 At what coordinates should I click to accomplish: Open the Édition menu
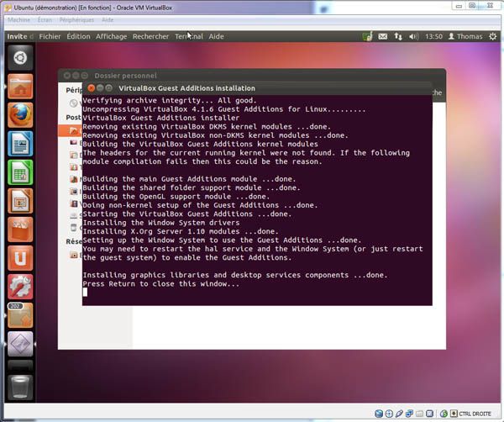(x=78, y=37)
